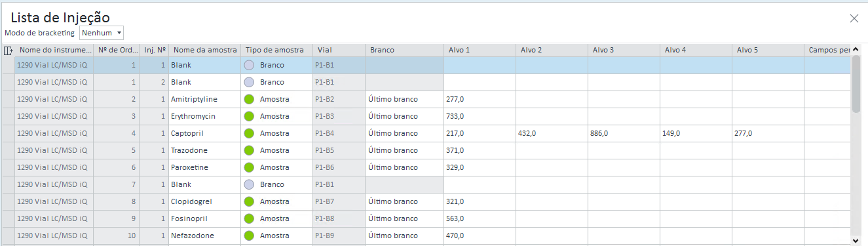The height and width of the screenshot is (246, 868).
Task: Click gray blank icon in first Blank row
Action: click(249, 65)
